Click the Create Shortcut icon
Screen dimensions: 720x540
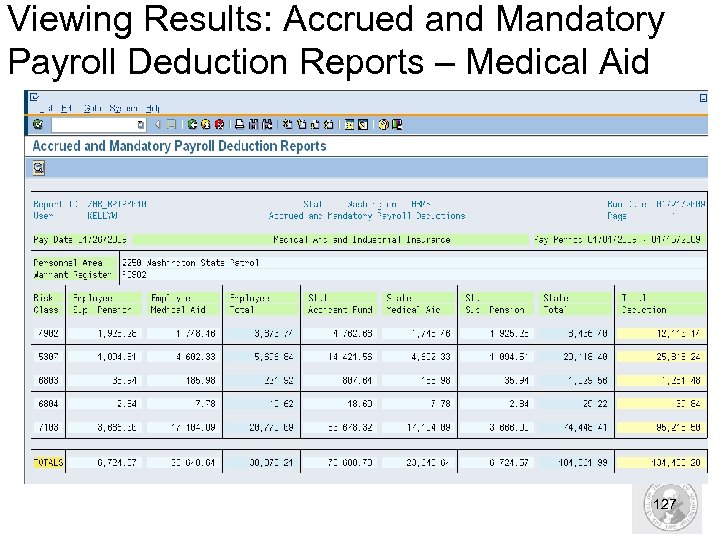(363, 124)
